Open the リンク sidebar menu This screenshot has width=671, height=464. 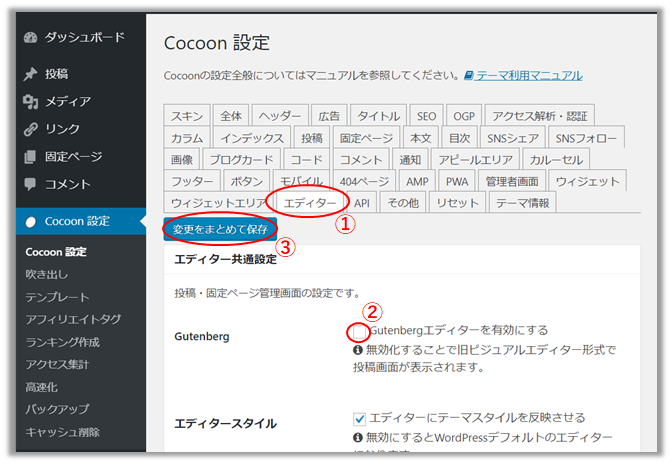point(62,129)
